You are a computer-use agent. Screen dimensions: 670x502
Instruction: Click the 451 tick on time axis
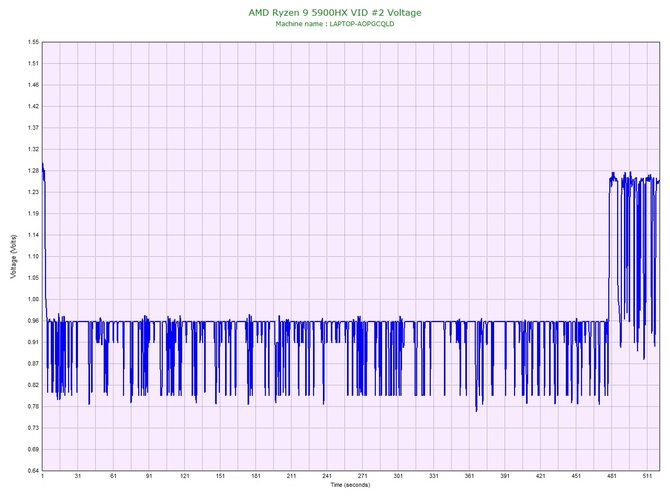[576, 476]
